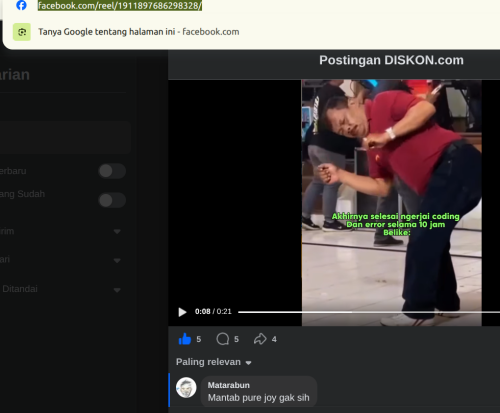Choose 'Tanya Google tentang halaman ini' suggestion

pyautogui.click(x=139, y=32)
